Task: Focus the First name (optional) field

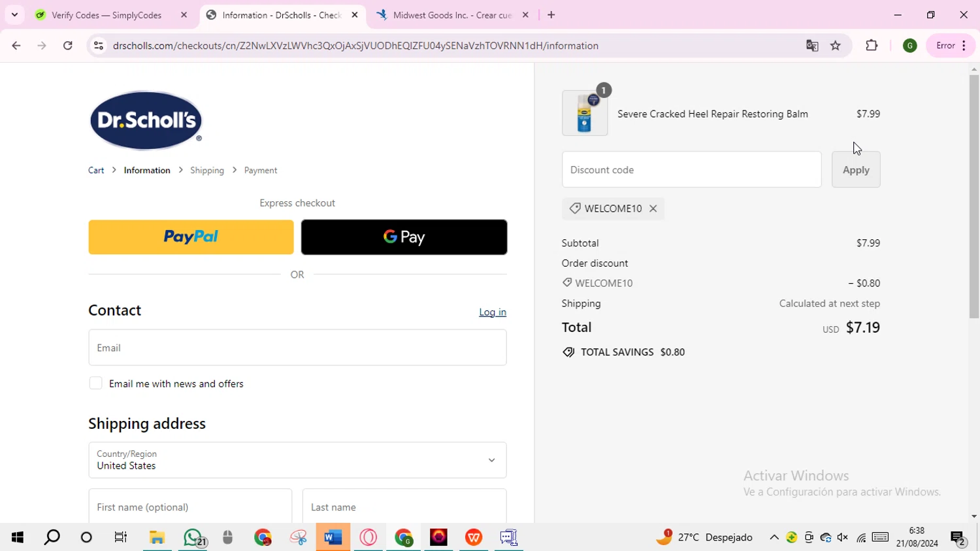Action: click(190, 507)
